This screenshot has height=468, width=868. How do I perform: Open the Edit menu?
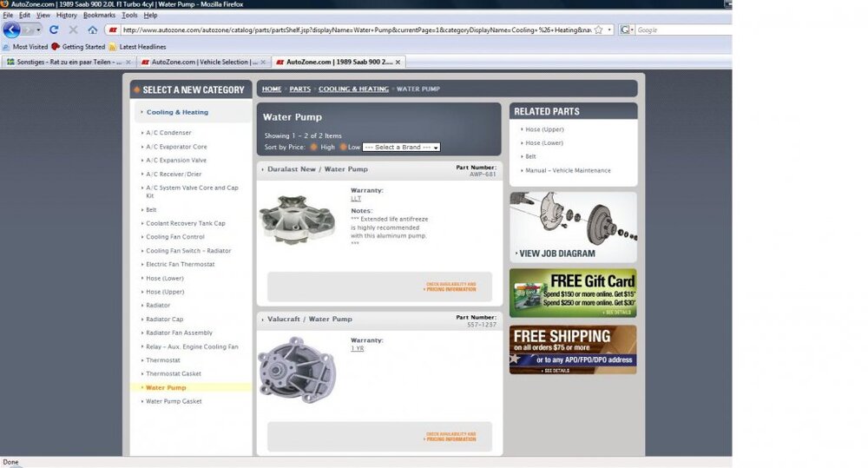[25, 15]
